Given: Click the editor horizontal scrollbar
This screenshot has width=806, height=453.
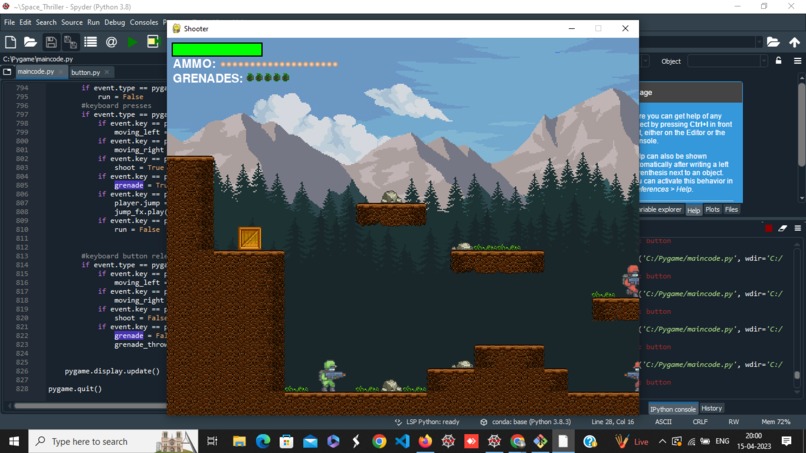Looking at the screenshot, I should click(x=90, y=406).
